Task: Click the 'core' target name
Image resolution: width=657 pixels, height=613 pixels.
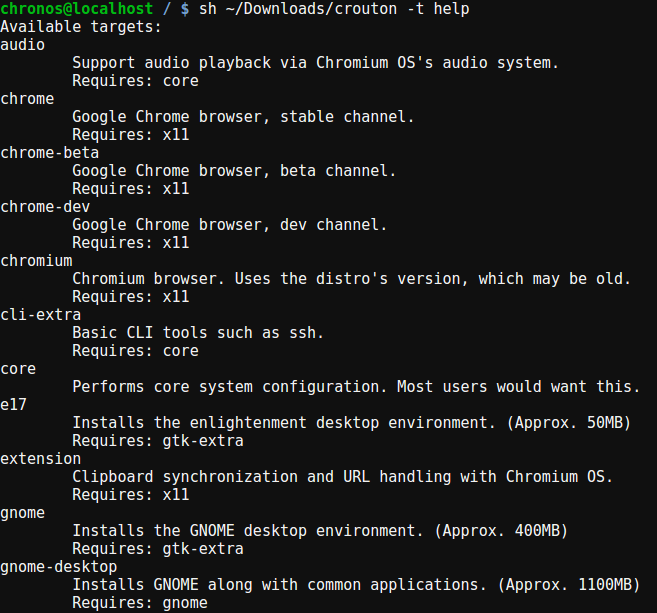Action: pyautogui.click(x=18, y=369)
